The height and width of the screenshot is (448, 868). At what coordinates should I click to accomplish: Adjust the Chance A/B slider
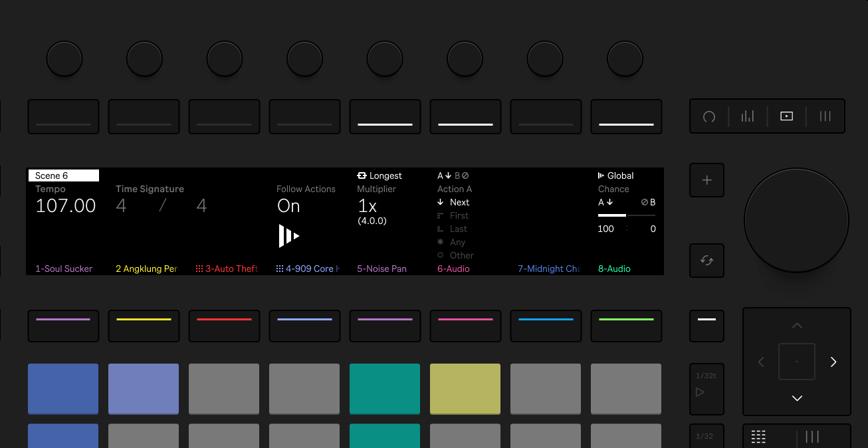click(x=626, y=215)
